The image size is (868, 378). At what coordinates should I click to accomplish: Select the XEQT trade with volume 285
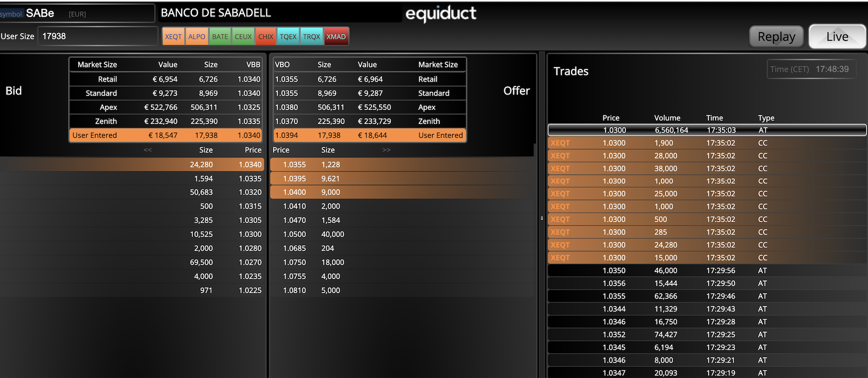tap(707, 232)
